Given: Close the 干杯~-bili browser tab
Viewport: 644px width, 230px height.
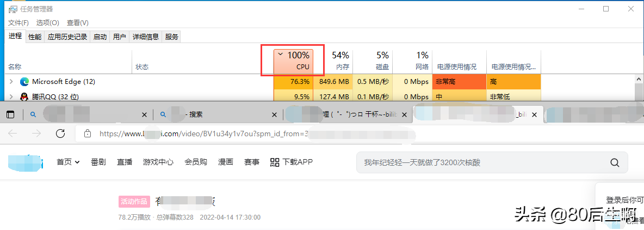Looking at the screenshot, I should pos(404,115).
